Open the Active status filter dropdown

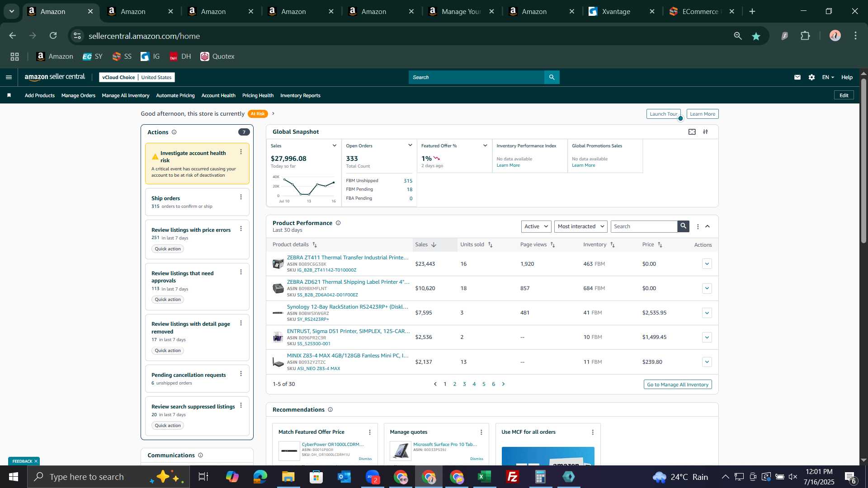pos(536,226)
